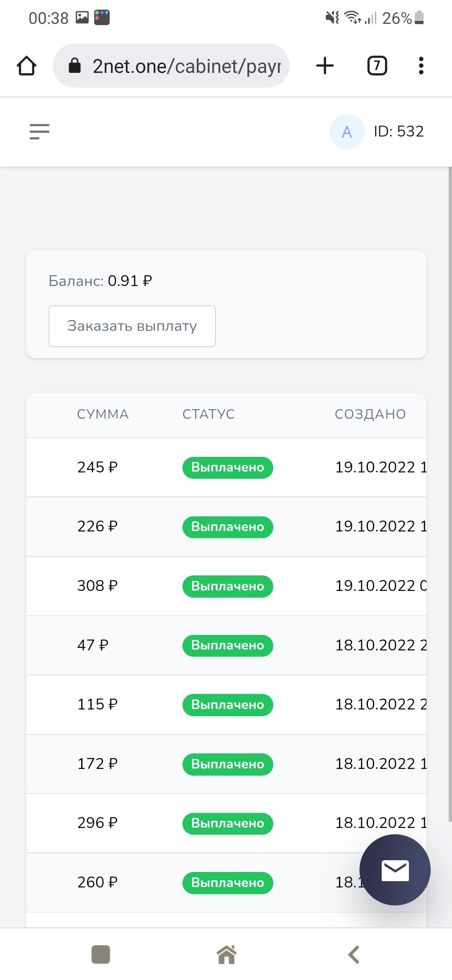Tap the СОЗДАНО column header

point(370,414)
